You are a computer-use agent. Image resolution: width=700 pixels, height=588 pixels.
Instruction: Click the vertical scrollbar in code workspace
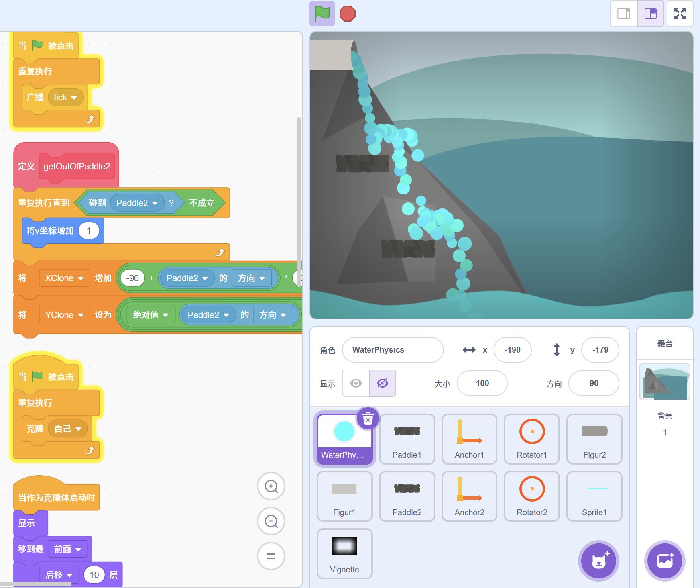[x=299, y=191]
